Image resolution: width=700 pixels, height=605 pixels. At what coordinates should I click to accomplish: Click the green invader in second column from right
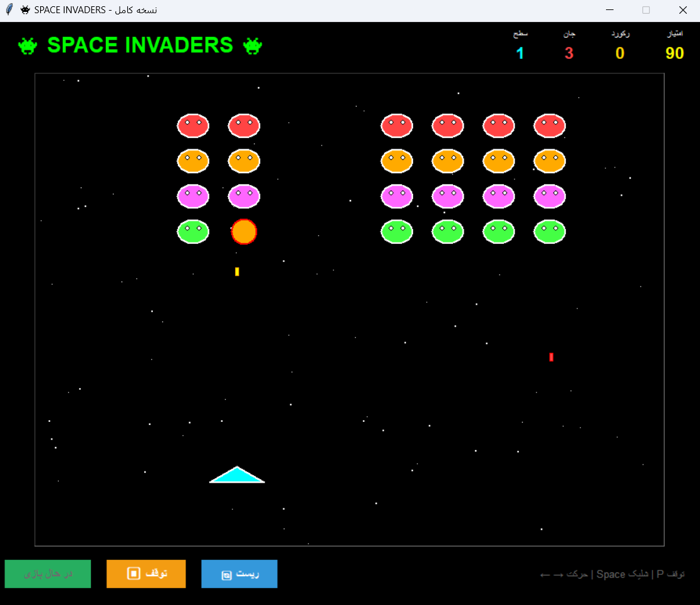tap(499, 231)
